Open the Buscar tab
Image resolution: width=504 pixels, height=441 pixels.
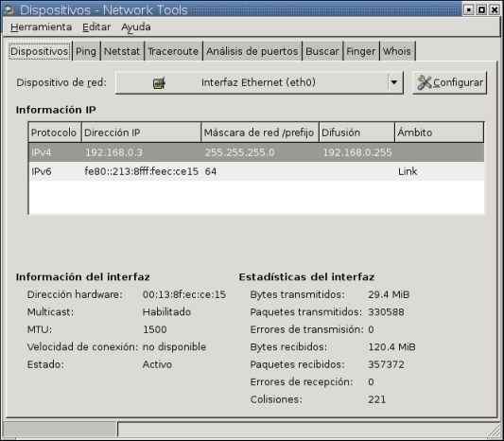pos(322,51)
